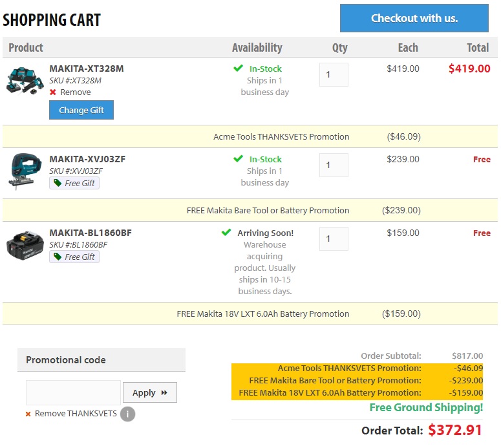The image size is (501, 448).
Task: Click the green In-Stock checkmark for MAKITA-XVJ03ZF
Action: pos(239,159)
